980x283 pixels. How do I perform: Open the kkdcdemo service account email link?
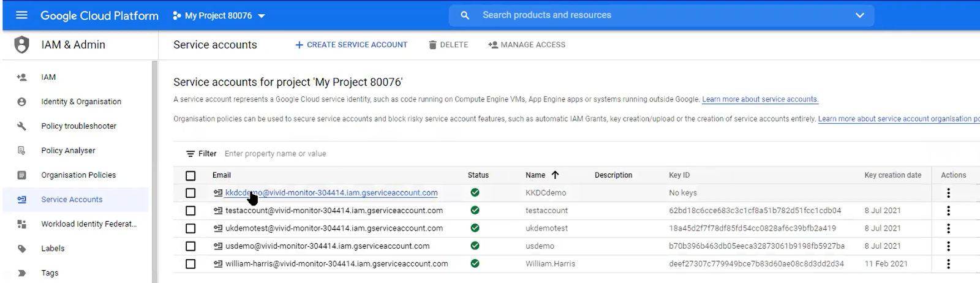(331, 192)
